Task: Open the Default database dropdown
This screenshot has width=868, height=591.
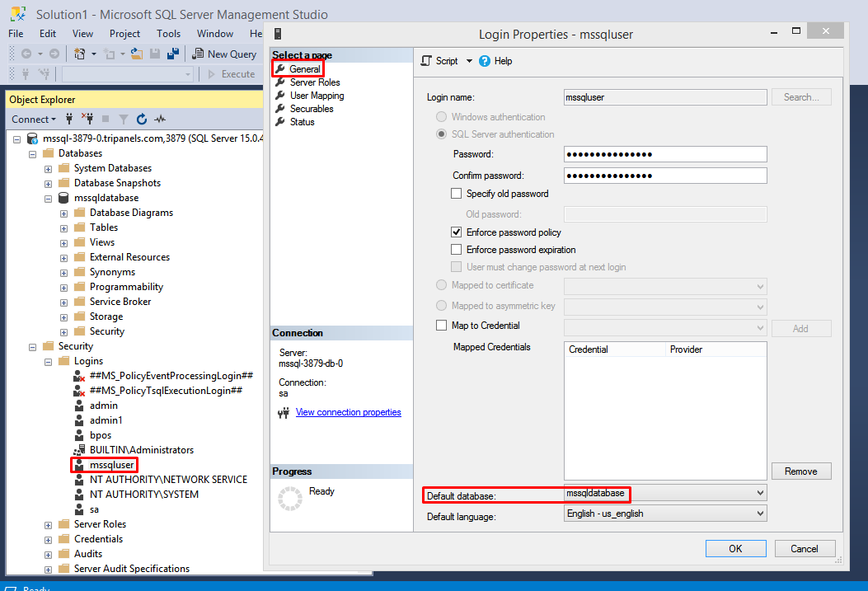Action: [x=759, y=493]
